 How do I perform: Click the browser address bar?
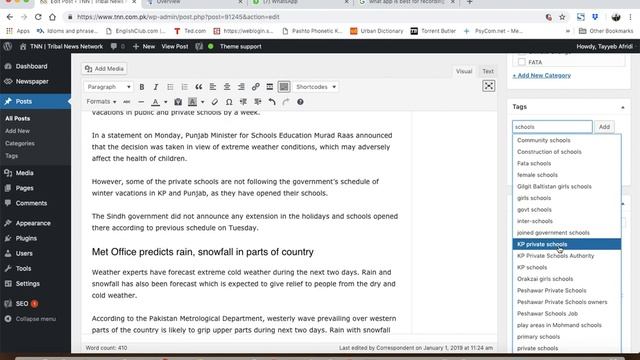click(302, 17)
